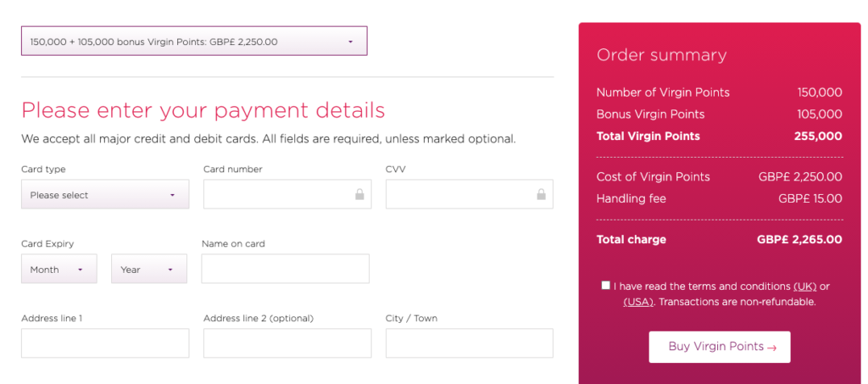
Task: Open the (UK) terms and conditions link
Action: [805, 287]
